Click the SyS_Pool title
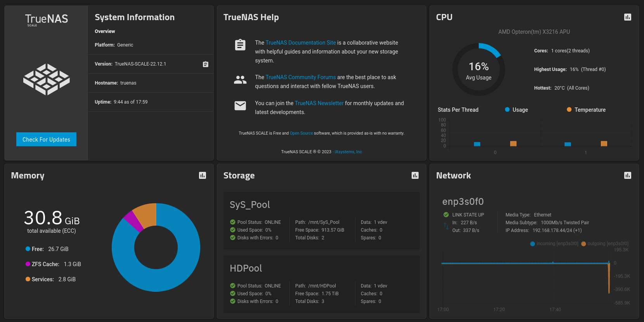The image size is (644, 322). [x=250, y=204]
